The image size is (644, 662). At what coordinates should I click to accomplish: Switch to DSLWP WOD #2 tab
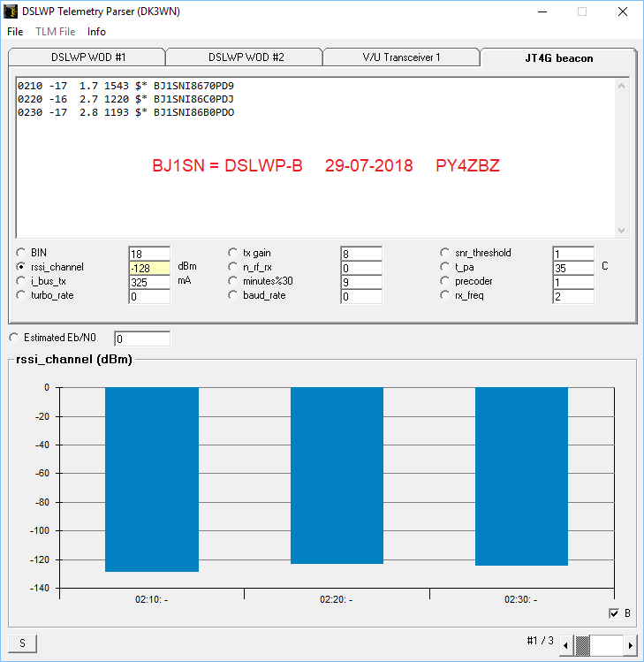coord(245,57)
